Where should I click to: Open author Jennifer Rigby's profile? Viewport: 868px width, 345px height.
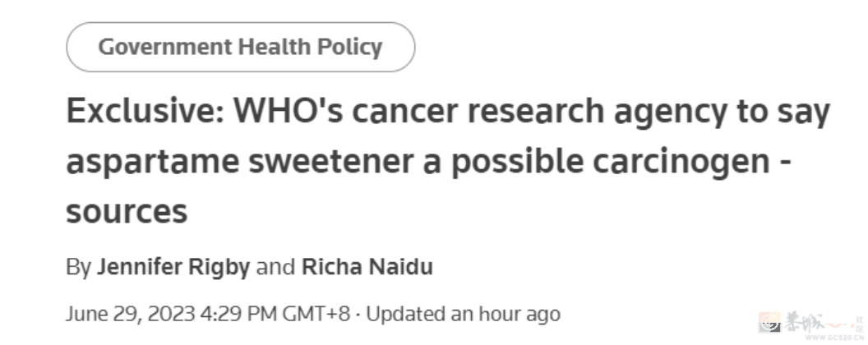(173, 267)
